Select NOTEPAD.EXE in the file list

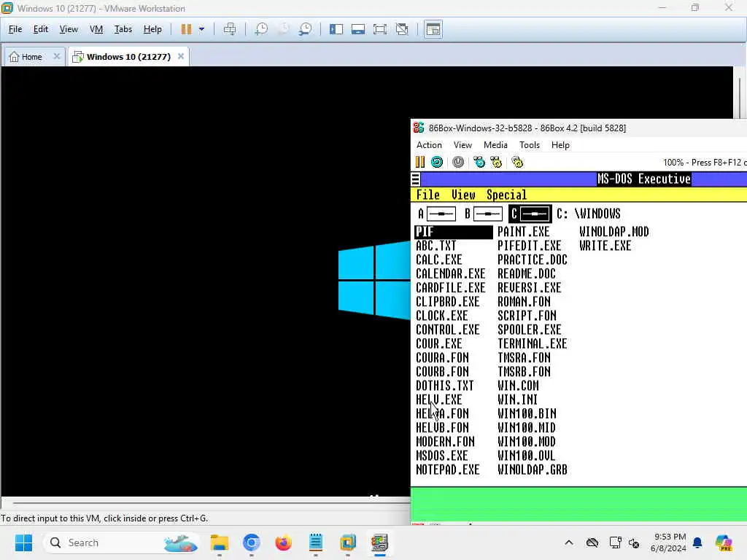tap(447, 470)
